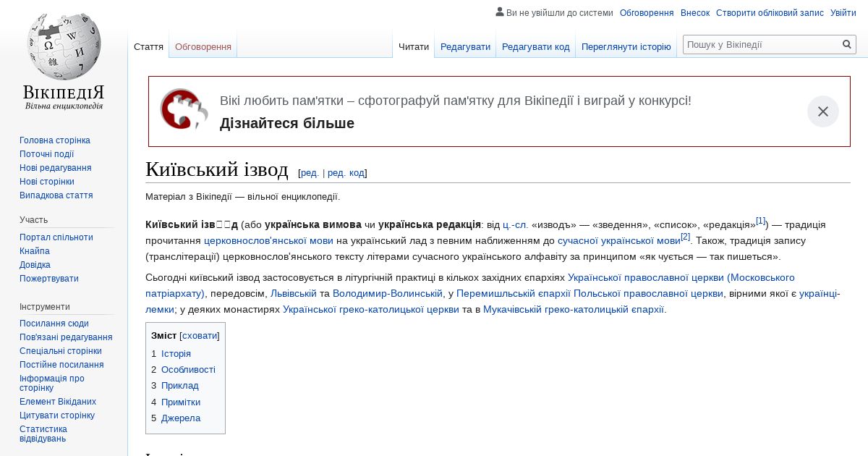Screen dimensions: 868x456
Task: Click the ред. link beside the title
Action: point(310,173)
